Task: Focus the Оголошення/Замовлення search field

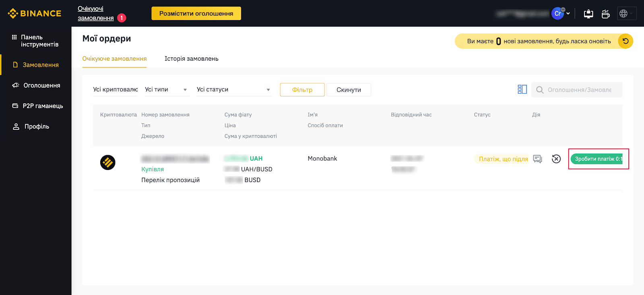Action: pyautogui.click(x=577, y=90)
